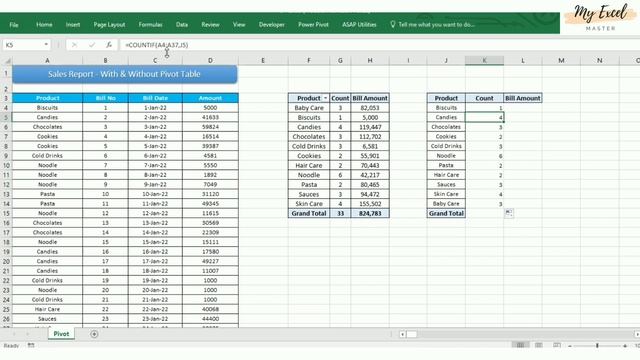Select the Pivot sheet tab

pos(61,334)
